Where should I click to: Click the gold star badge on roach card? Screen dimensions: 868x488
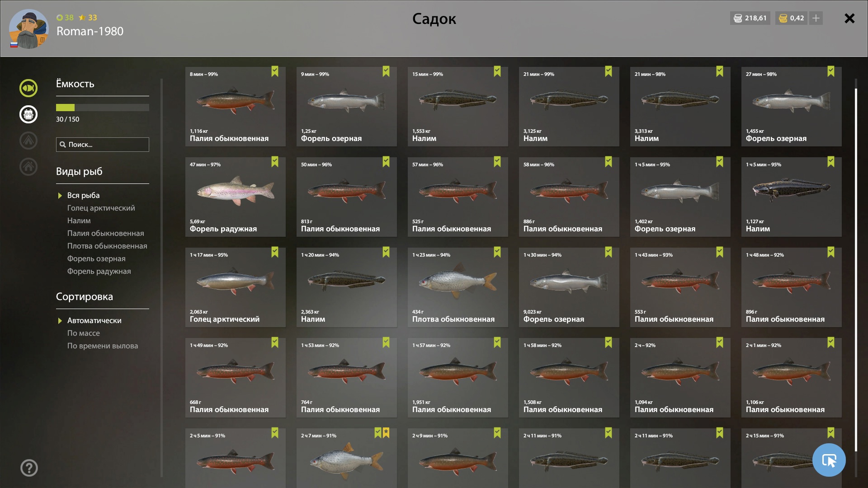coord(386,433)
